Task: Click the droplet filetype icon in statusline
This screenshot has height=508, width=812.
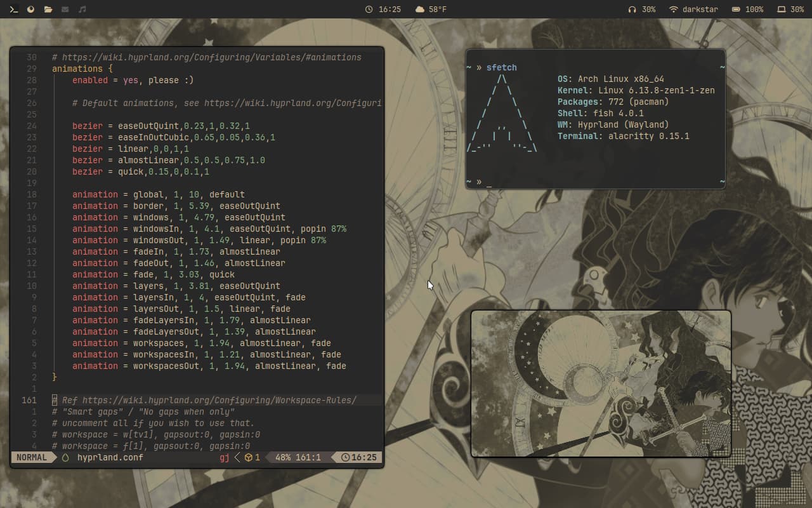Action: tap(65, 457)
